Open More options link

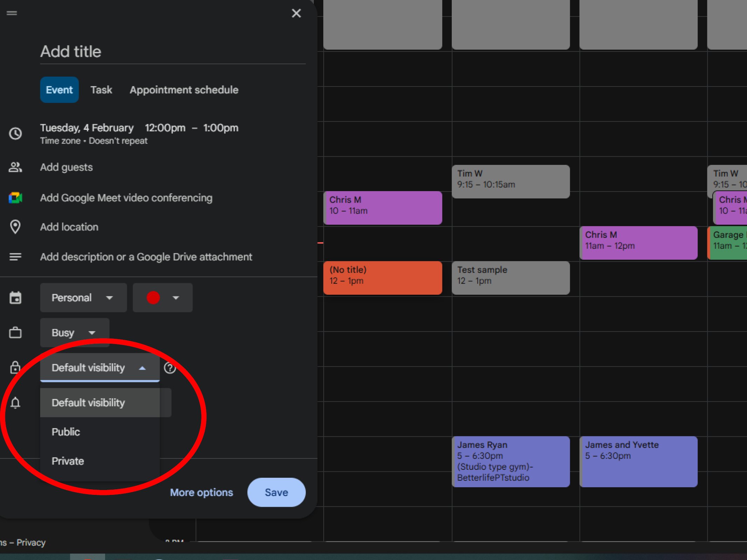pyautogui.click(x=201, y=492)
